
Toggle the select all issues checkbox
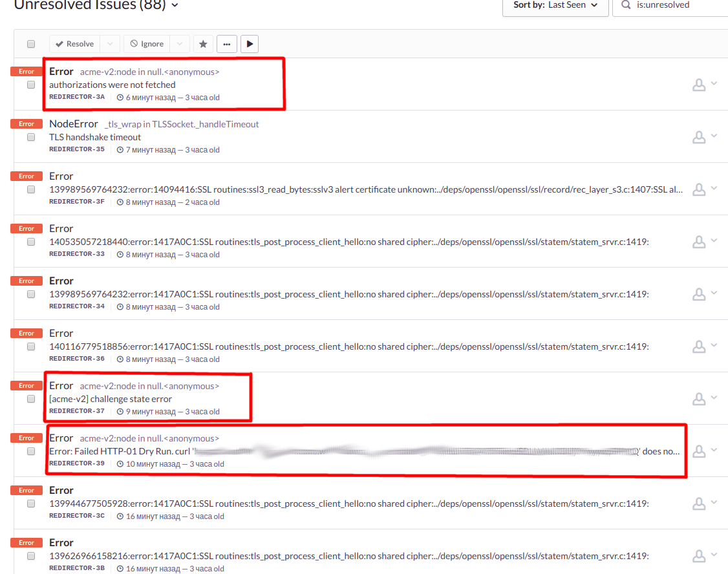pyautogui.click(x=31, y=44)
